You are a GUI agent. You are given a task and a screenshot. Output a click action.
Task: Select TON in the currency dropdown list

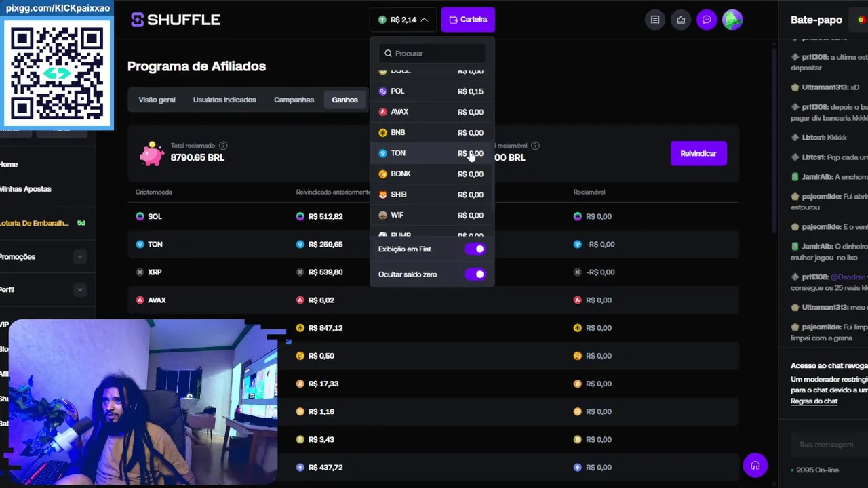coord(432,153)
